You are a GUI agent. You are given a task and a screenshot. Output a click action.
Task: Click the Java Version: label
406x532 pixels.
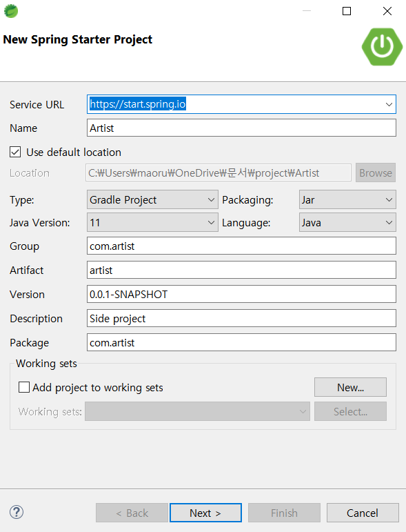point(40,223)
